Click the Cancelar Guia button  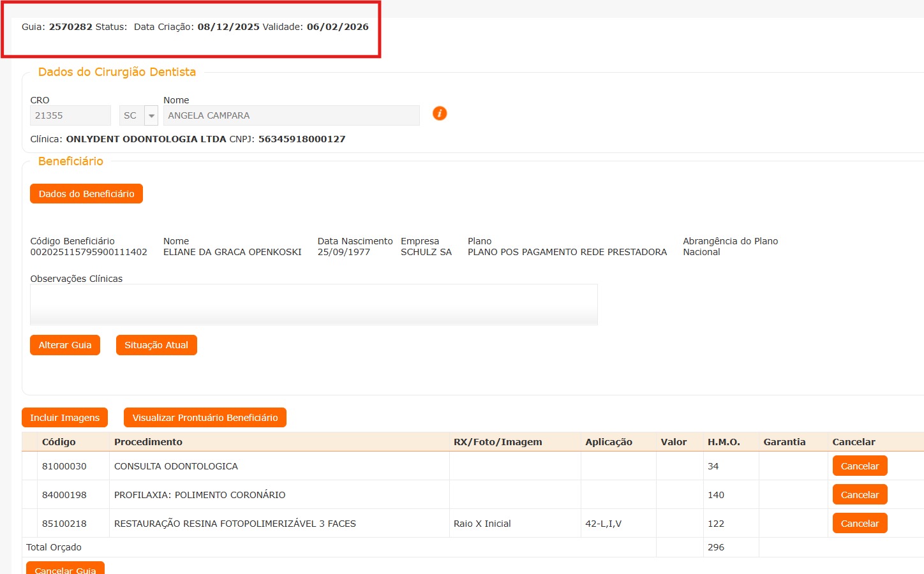[65, 569]
